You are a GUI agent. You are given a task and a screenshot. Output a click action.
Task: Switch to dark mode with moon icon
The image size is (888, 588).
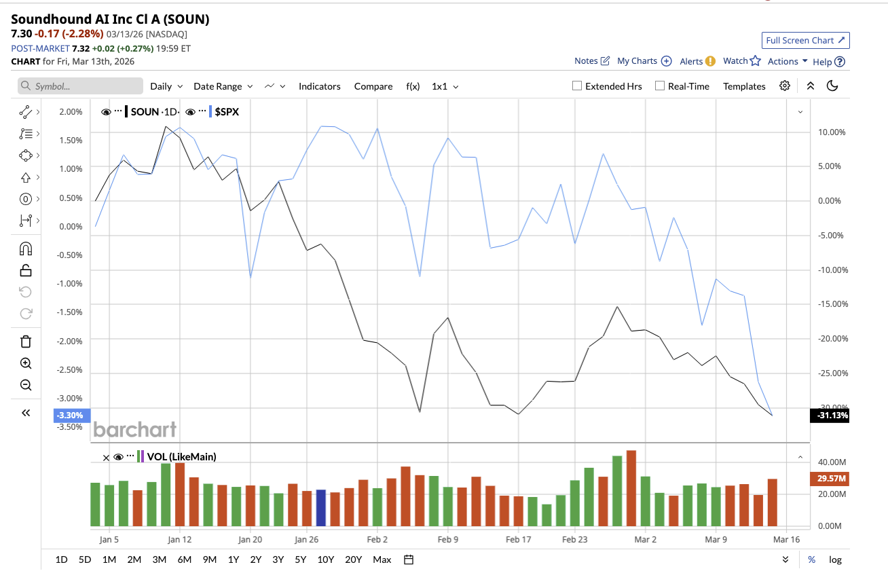[x=833, y=86]
